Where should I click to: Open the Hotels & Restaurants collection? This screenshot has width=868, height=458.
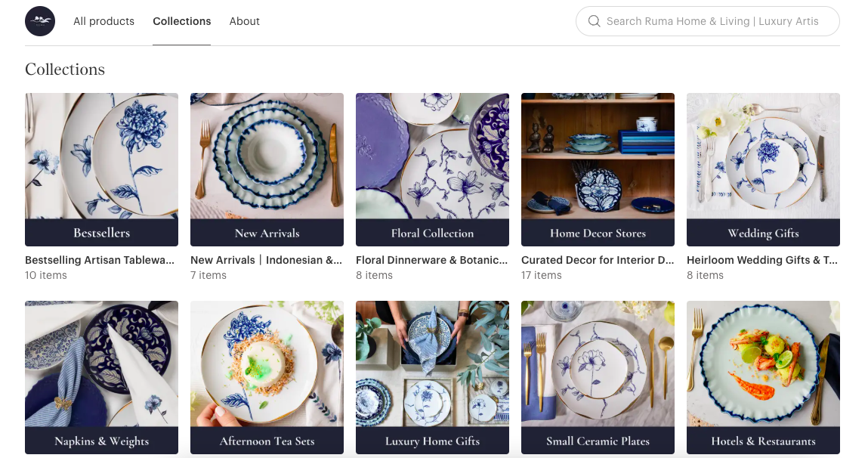pos(764,377)
